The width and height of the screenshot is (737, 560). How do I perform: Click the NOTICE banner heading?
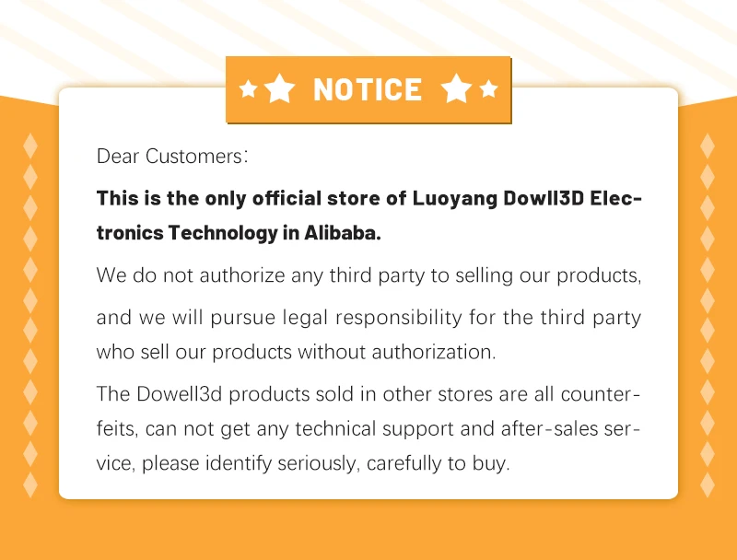pyautogui.click(x=367, y=89)
